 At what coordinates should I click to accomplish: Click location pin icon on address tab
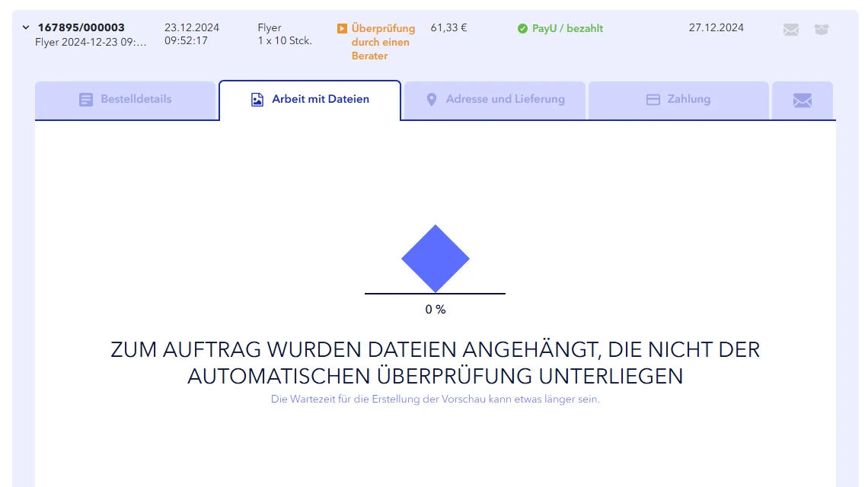pyautogui.click(x=432, y=100)
